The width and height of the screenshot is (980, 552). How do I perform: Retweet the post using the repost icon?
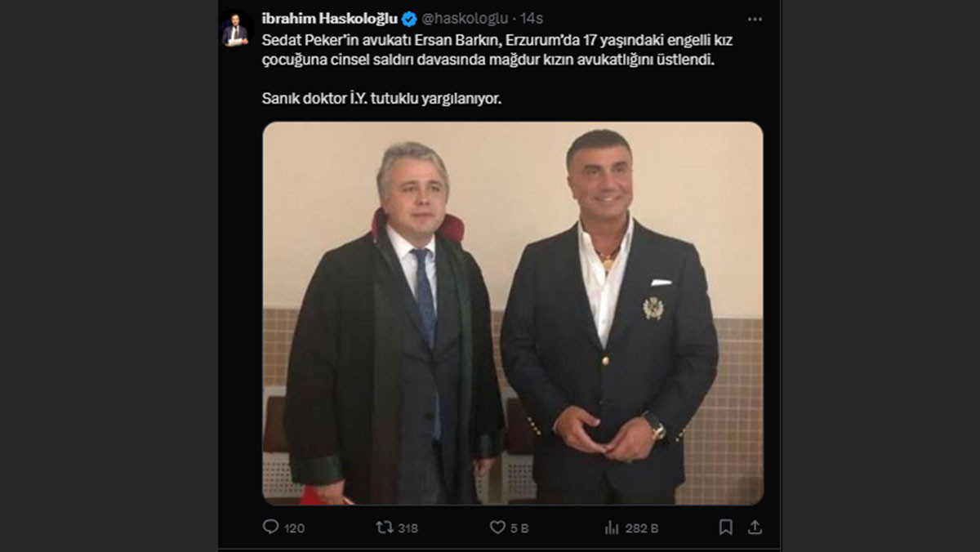tap(385, 528)
